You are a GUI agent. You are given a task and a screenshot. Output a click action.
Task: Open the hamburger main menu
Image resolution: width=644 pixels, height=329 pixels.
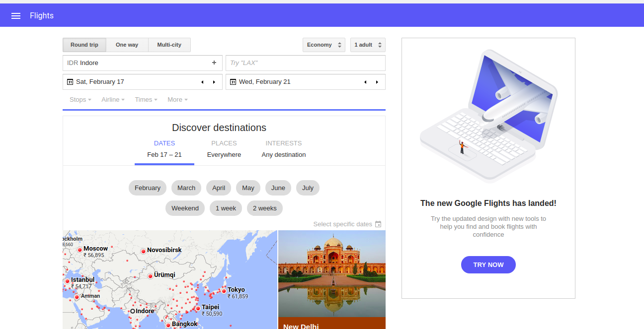[x=16, y=16]
